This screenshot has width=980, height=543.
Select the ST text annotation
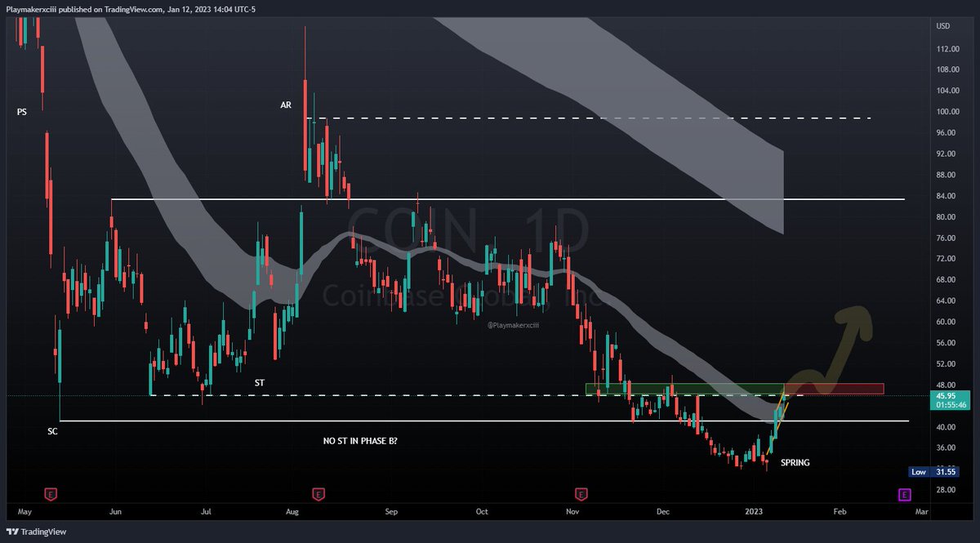(x=259, y=382)
